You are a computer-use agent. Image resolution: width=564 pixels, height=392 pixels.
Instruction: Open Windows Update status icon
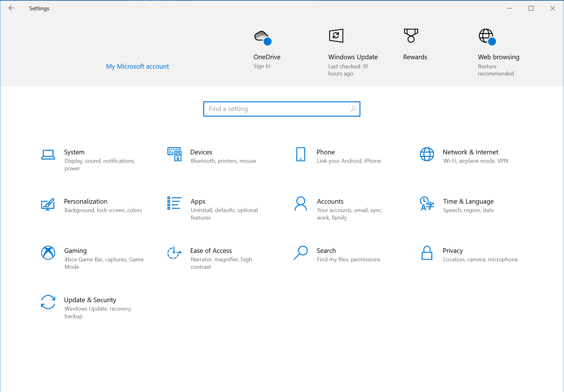click(336, 36)
